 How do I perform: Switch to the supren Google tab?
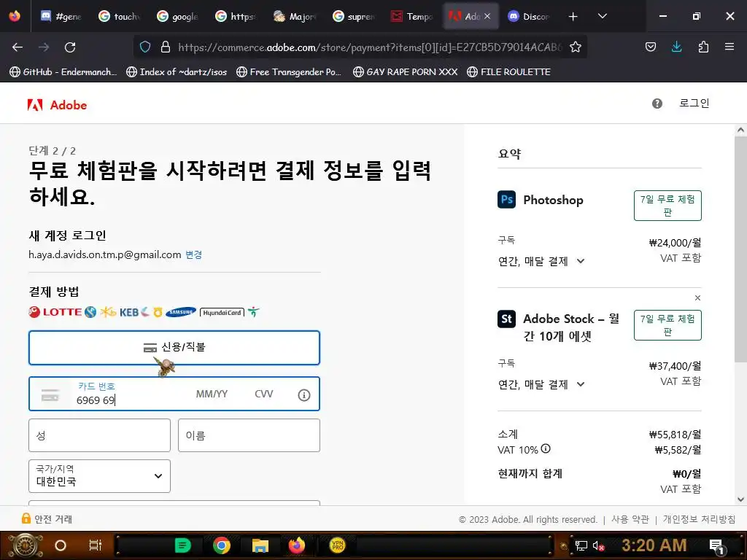tap(353, 17)
